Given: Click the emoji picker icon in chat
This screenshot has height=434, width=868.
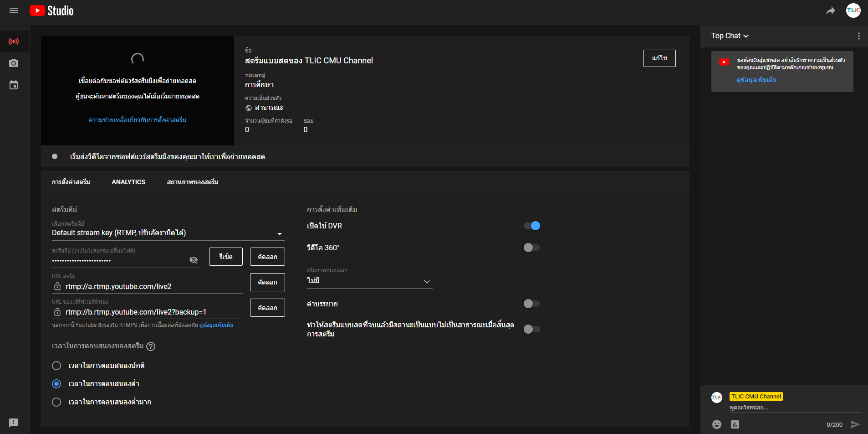Looking at the screenshot, I should (x=717, y=424).
